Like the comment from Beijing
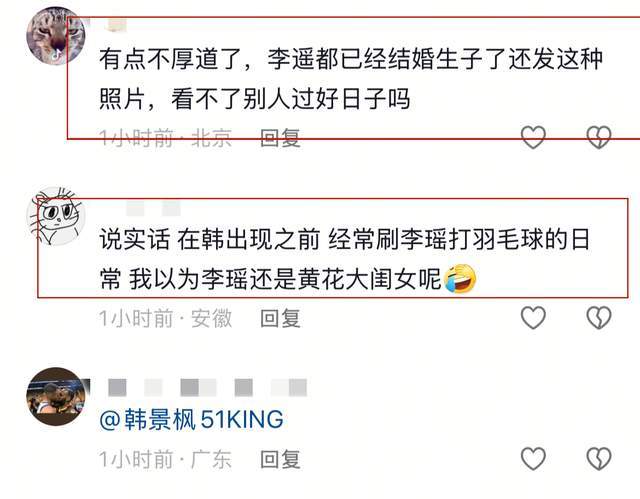Image resolution: width=640 pixels, height=499 pixels. [x=533, y=137]
